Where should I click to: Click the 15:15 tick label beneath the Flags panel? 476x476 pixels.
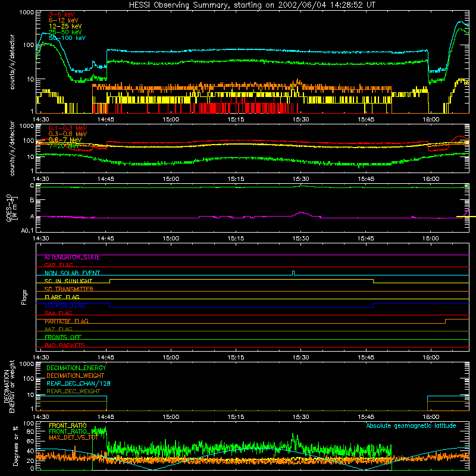tap(236, 358)
